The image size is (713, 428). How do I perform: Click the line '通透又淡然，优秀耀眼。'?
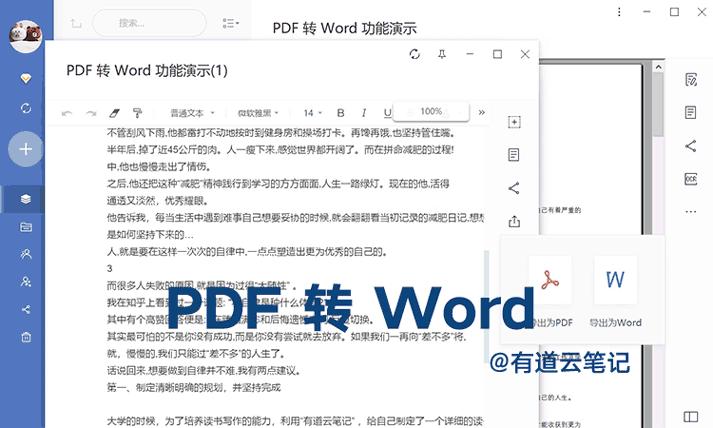click(x=158, y=201)
